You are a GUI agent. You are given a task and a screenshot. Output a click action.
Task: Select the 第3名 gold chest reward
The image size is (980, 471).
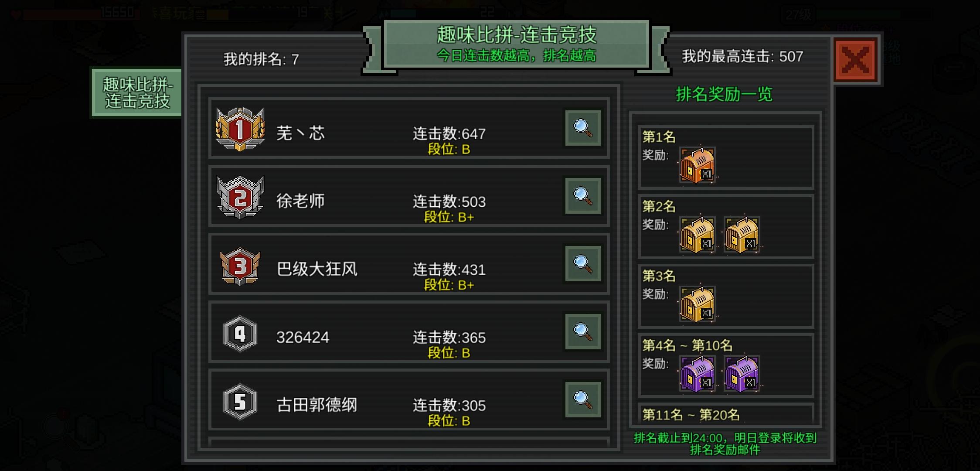tap(698, 304)
